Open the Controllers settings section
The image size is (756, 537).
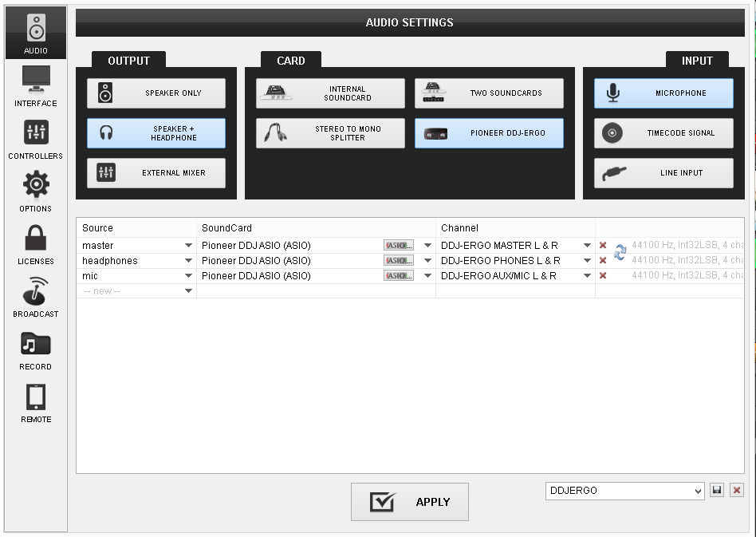(36, 139)
